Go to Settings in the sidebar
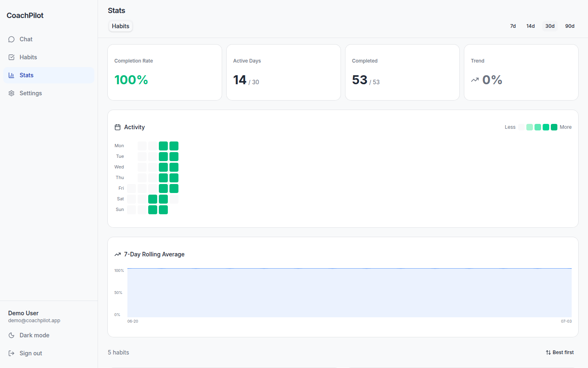This screenshot has width=588, height=368. [x=49, y=93]
